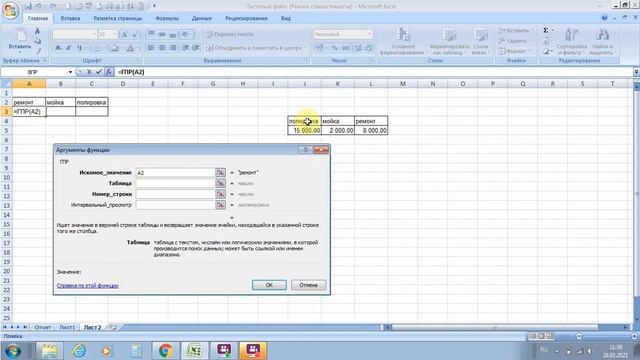This screenshot has height=360, width=640.
Task: Click the formula bar cancel X icon
Action: tap(89, 72)
